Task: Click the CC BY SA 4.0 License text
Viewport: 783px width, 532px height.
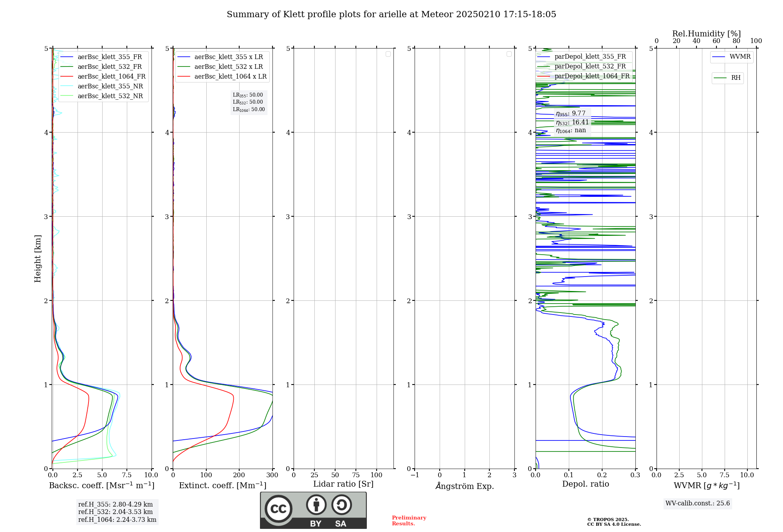Action: point(614,525)
